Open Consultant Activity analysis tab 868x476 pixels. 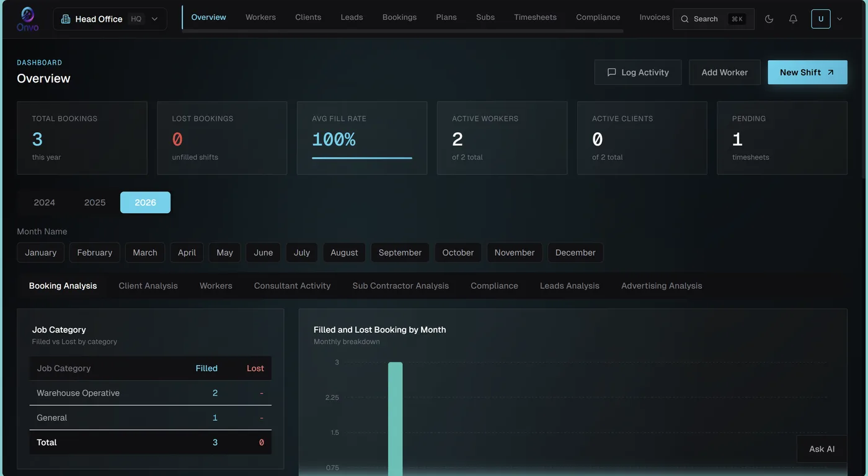point(293,286)
